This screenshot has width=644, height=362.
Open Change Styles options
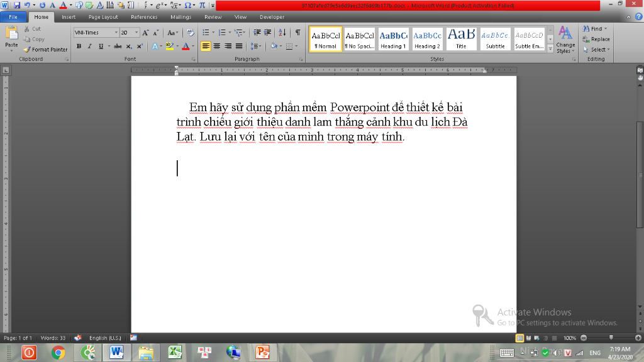pyautogui.click(x=565, y=40)
